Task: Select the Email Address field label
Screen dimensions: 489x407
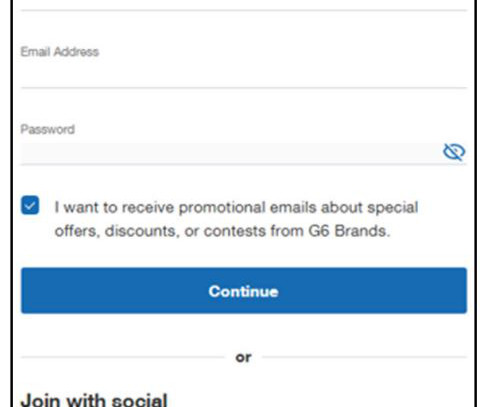Action: click(60, 52)
